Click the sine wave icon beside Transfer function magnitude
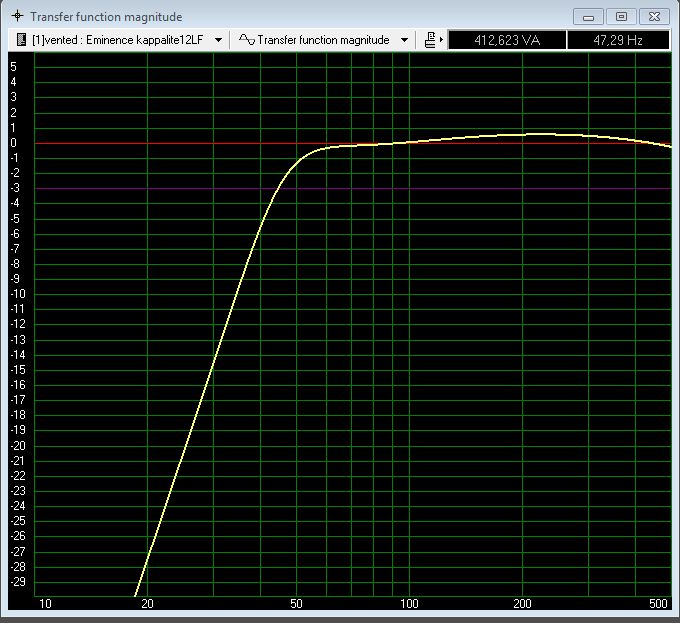The image size is (680, 623). coord(246,40)
